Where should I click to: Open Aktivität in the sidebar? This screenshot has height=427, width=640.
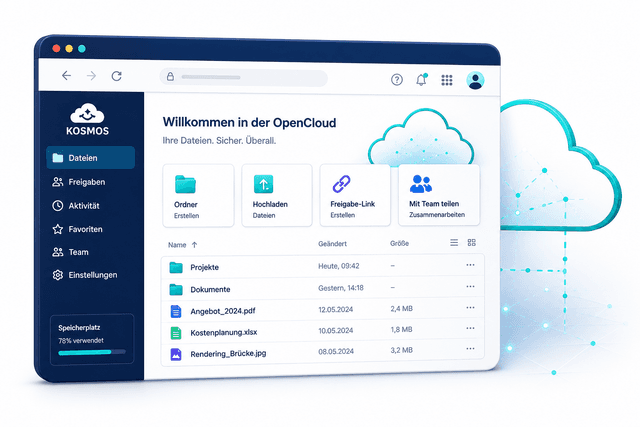tap(76, 206)
